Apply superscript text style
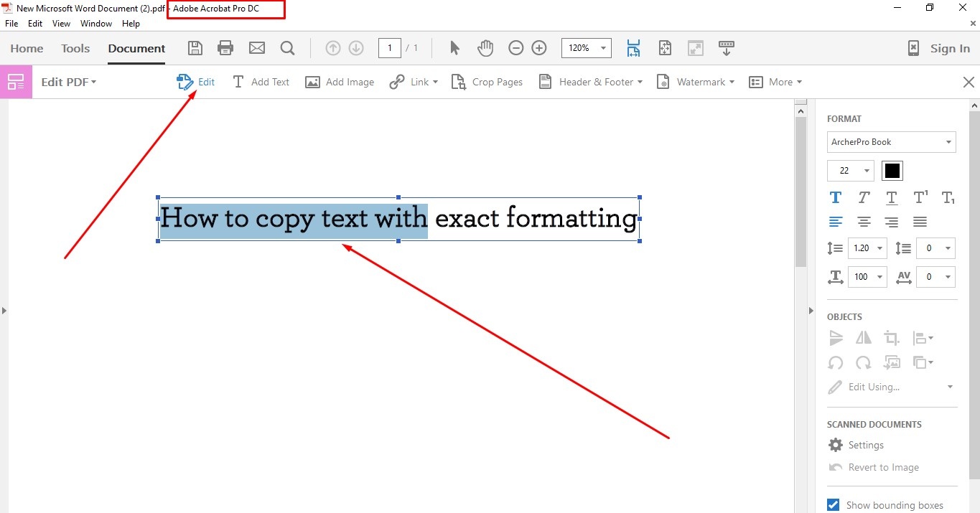The width and height of the screenshot is (980, 513). click(920, 197)
